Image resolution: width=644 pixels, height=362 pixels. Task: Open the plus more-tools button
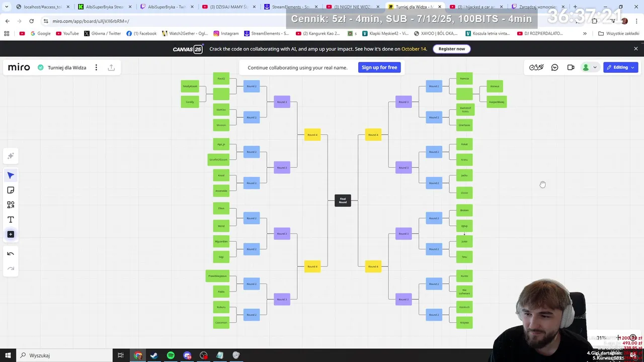click(11, 234)
